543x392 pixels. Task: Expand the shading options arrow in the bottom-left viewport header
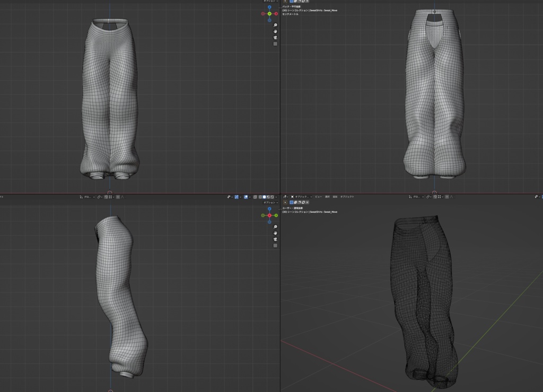coord(276,197)
